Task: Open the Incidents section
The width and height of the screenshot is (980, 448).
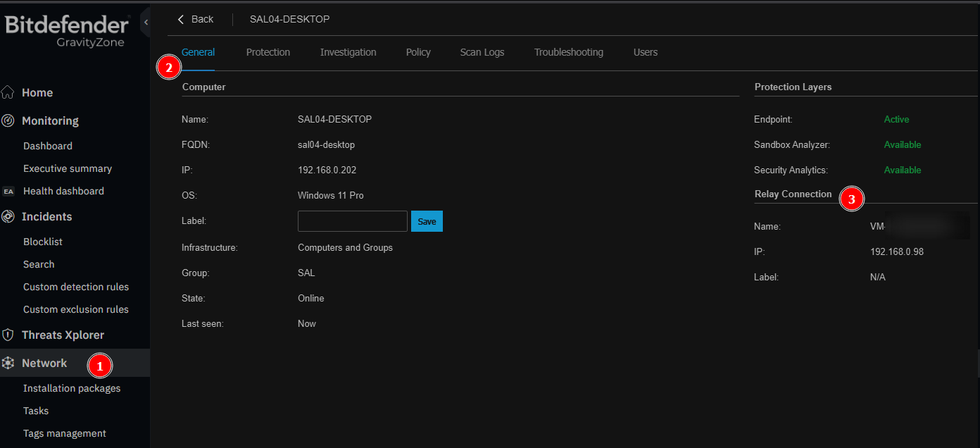Action: [x=46, y=216]
